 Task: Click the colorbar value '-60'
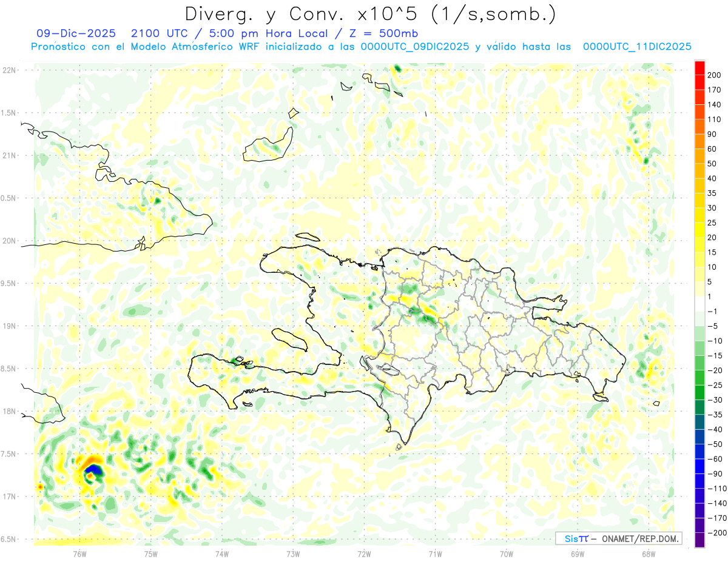(x=715, y=459)
